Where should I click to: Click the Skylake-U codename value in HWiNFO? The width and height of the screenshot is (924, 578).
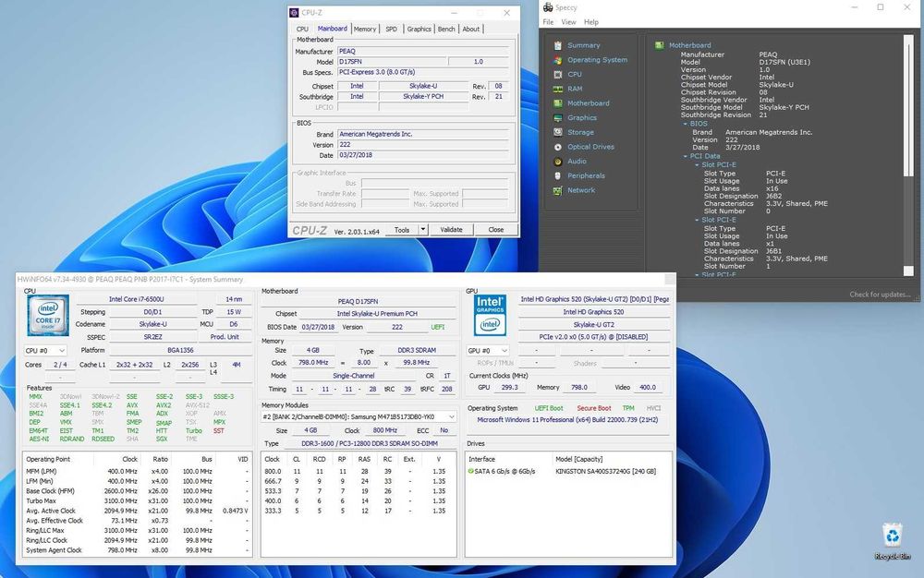coord(152,324)
